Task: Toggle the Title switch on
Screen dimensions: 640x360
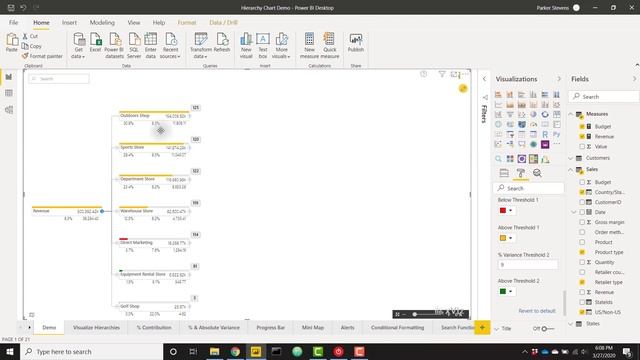Action: tap(548, 329)
